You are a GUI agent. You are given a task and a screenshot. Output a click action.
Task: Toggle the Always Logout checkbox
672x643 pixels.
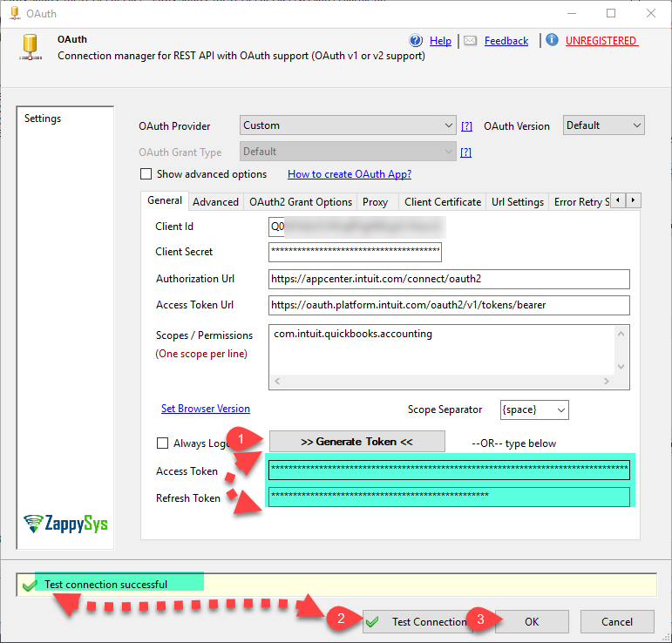pos(162,443)
